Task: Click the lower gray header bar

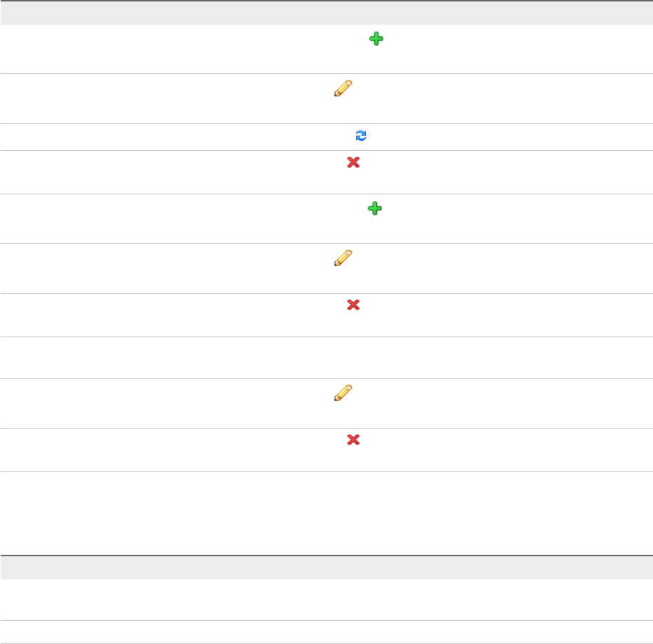Action: coord(326,568)
